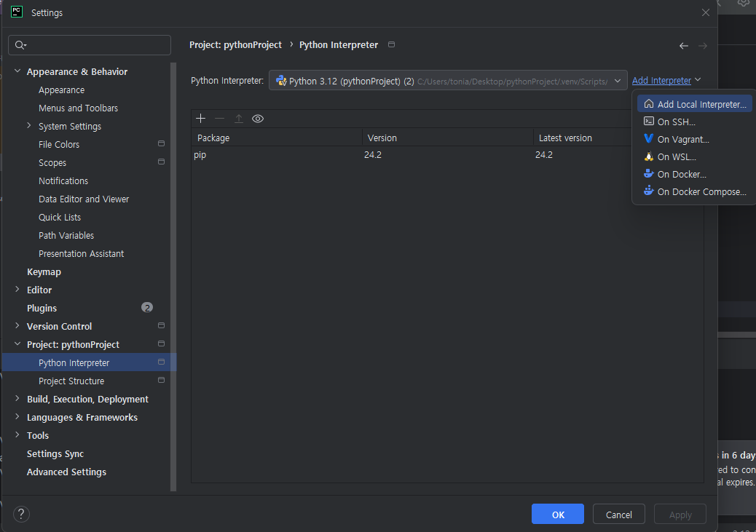Expand the System Settings node
The image size is (756, 532).
click(29, 126)
